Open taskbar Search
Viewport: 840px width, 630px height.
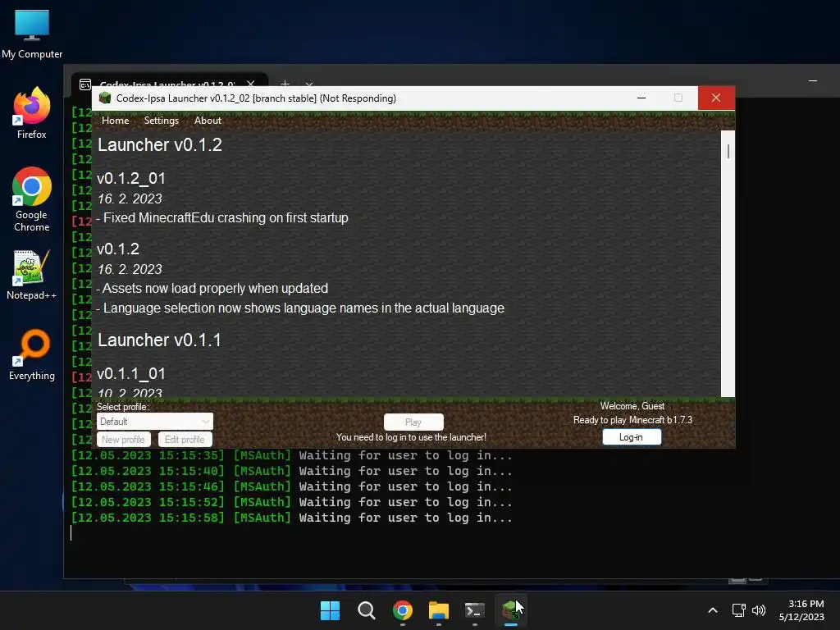pyautogui.click(x=367, y=610)
